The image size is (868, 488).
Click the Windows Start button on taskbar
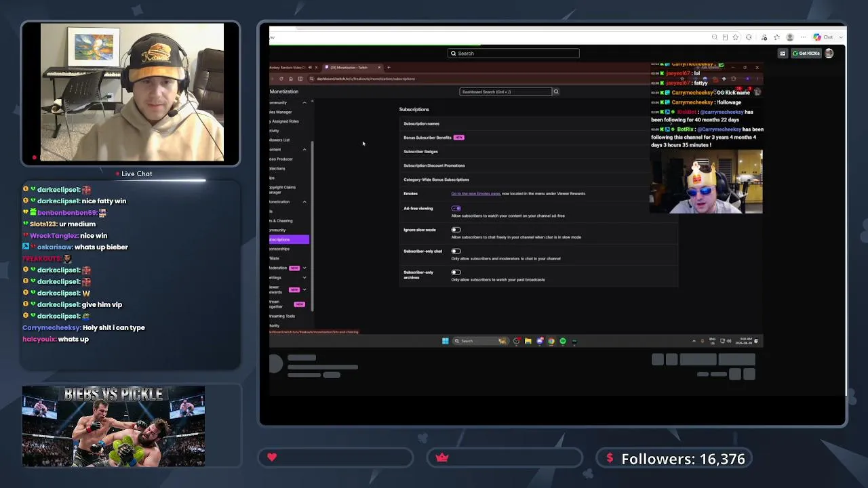pos(445,341)
